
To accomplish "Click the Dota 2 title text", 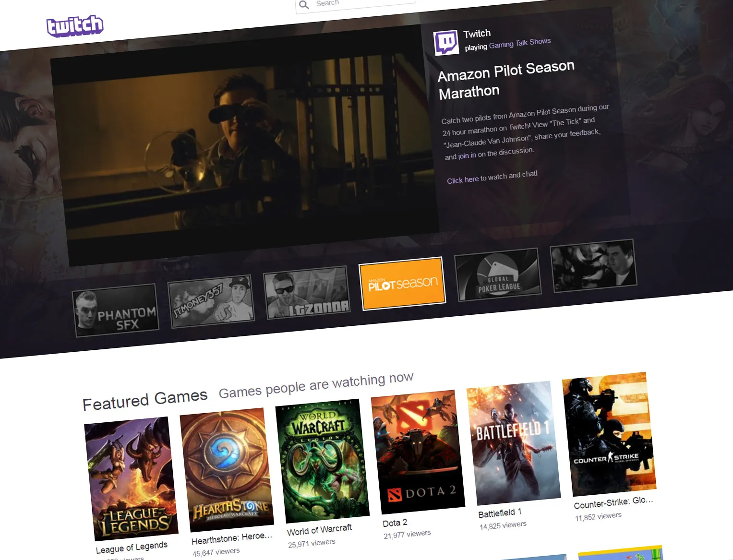I will tap(395, 523).
